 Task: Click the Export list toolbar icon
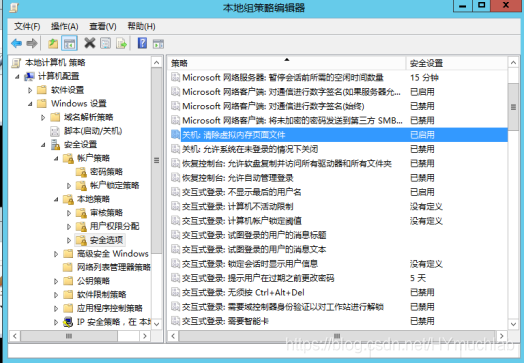click(x=121, y=43)
